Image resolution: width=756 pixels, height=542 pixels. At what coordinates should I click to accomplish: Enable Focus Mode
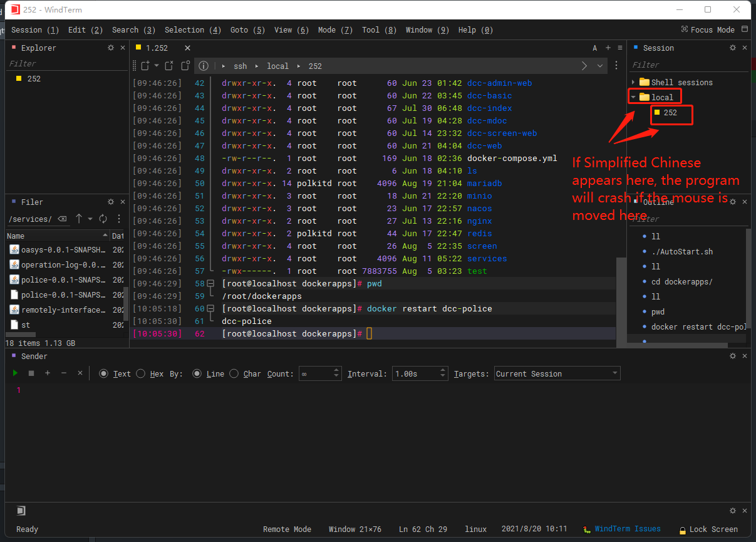(708, 29)
